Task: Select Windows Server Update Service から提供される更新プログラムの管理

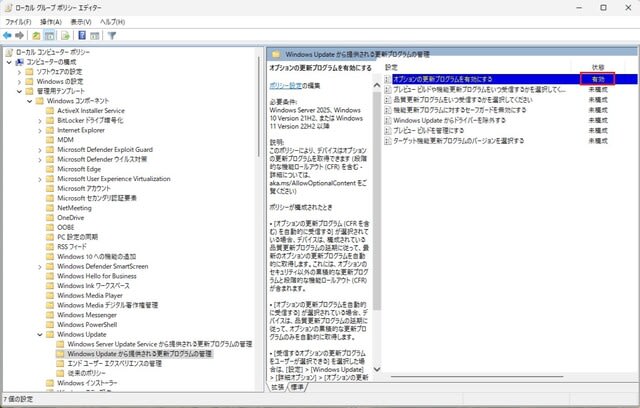Action: (x=160, y=344)
